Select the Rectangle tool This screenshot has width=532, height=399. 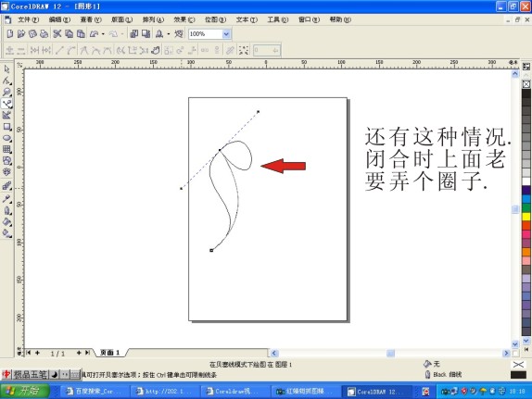[x=6, y=127]
